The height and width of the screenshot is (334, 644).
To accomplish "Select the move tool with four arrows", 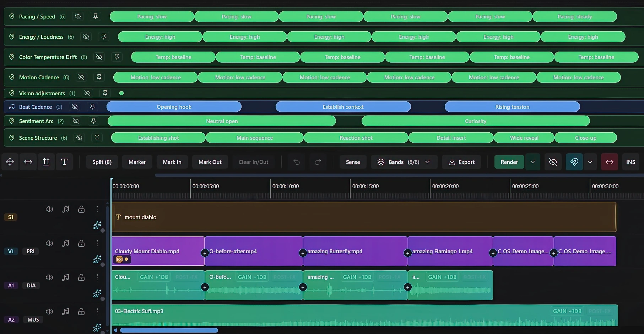I will (10, 162).
